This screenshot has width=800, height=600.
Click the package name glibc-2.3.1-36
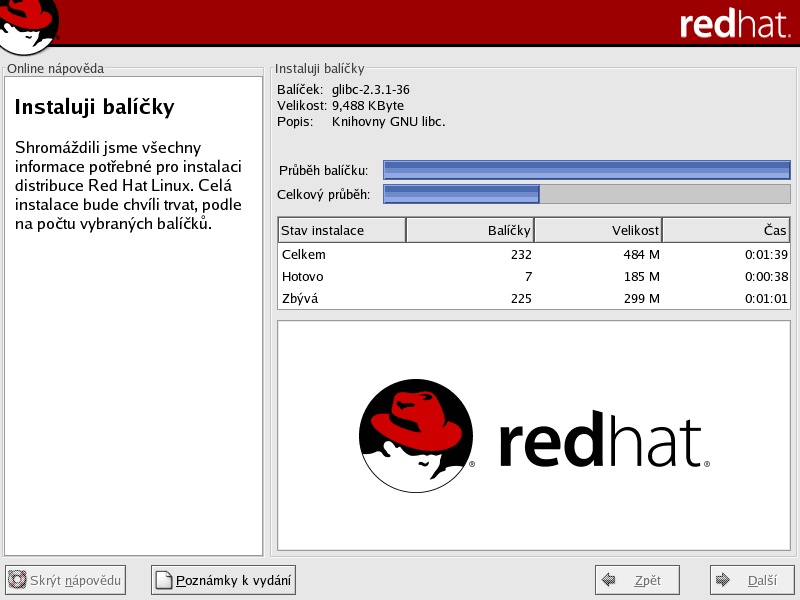pyautogui.click(x=371, y=90)
